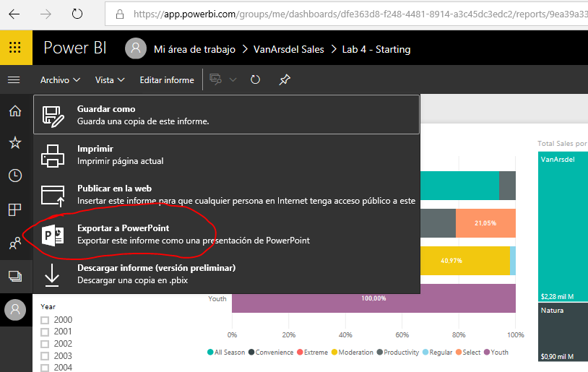This screenshot has width=588, height=372.
Task: Click the user avatar in sidebar
Action: tap(15, 310)
